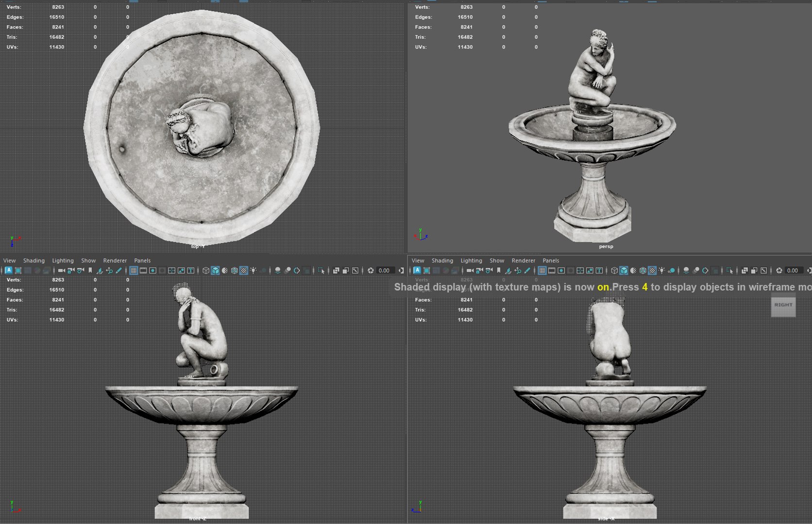The image size is (812, 524).
Task: Select camera icon in front view toolbar
Action: pos(62,270)
